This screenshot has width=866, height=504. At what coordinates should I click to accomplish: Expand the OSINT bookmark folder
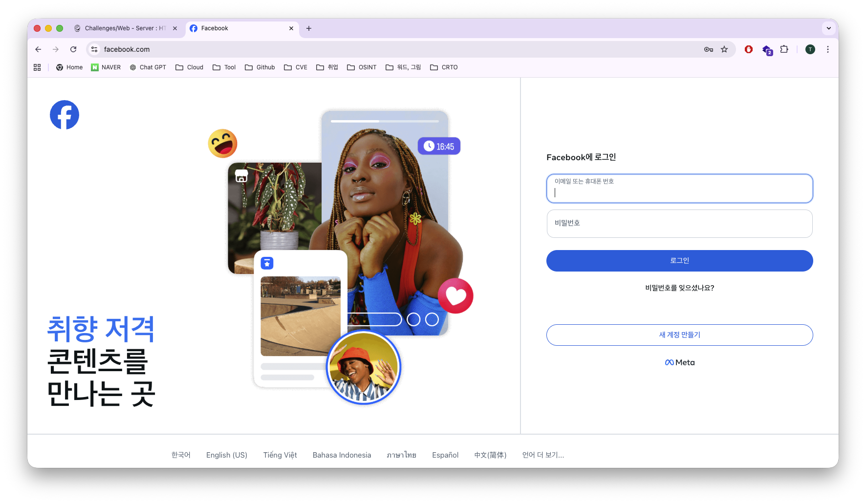click(x=362, y=67)
